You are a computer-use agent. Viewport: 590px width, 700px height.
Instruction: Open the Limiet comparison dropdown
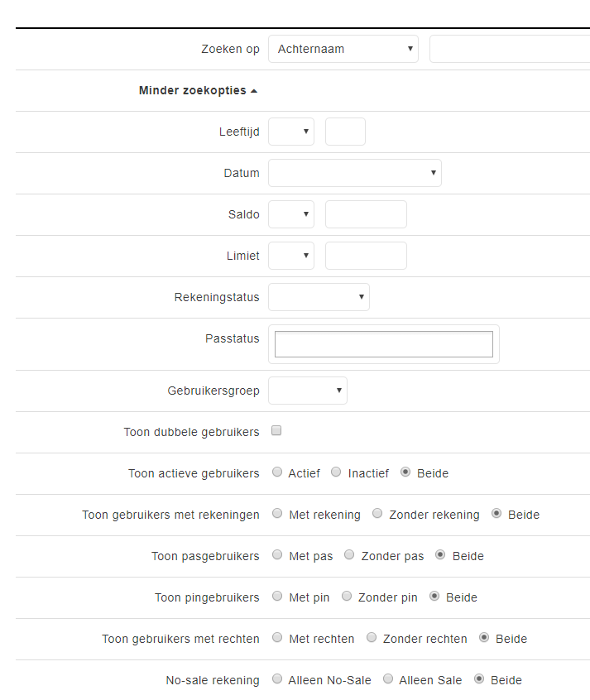pos(291,256)
